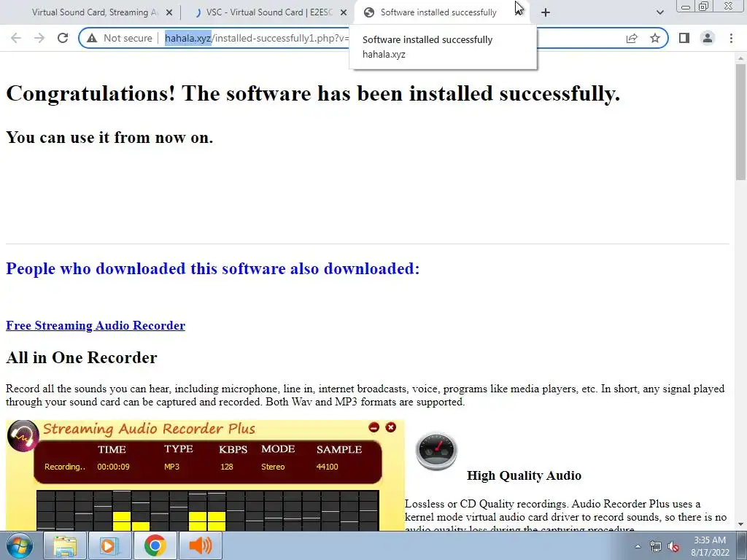Select the Software installed successfully tab

(x=438, y=12)
